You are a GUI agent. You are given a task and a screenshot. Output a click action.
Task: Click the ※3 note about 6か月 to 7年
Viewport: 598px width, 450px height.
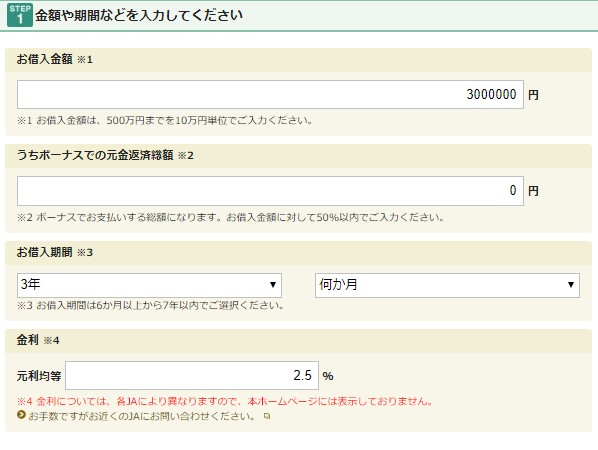click(x=151, y=306)
